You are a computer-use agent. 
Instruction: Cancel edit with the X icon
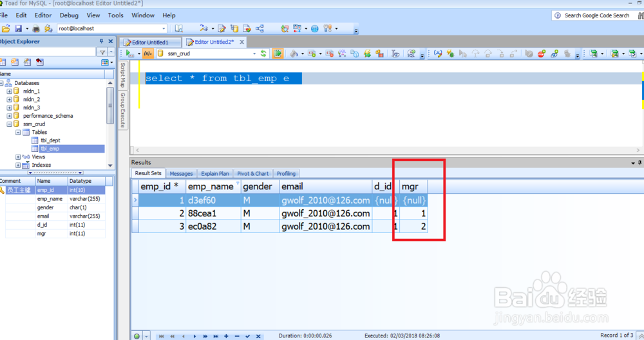[258, 336]
